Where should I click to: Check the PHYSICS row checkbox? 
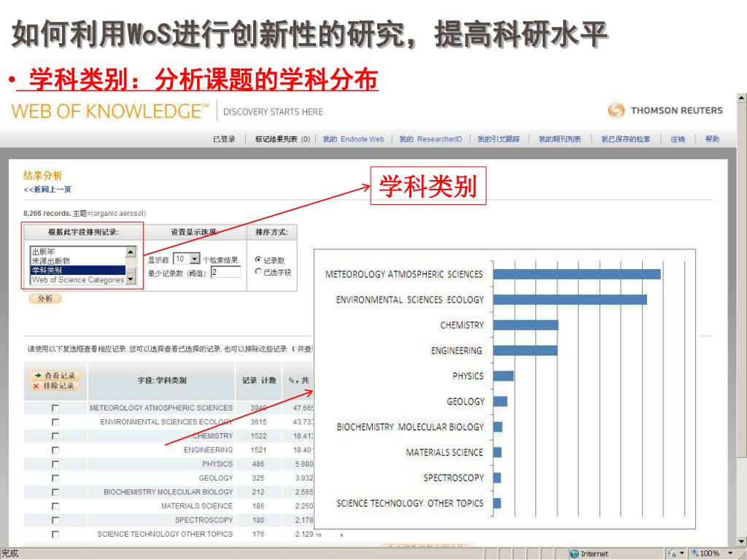[x=55, y=464]
